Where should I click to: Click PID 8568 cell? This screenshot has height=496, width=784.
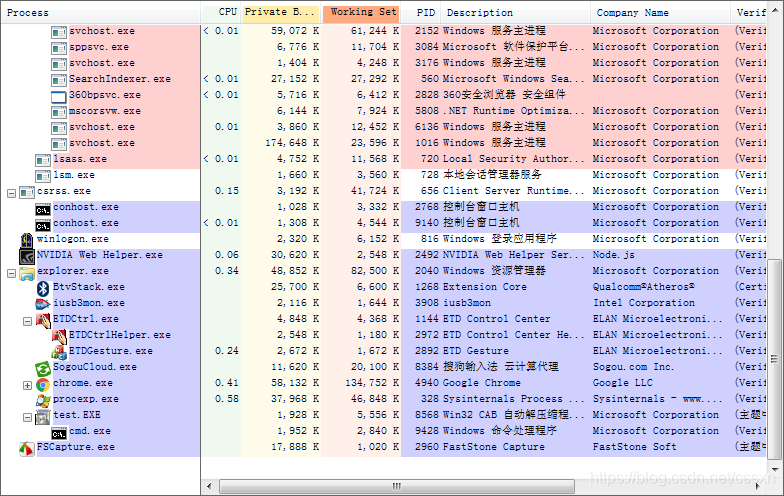(426, 415)
